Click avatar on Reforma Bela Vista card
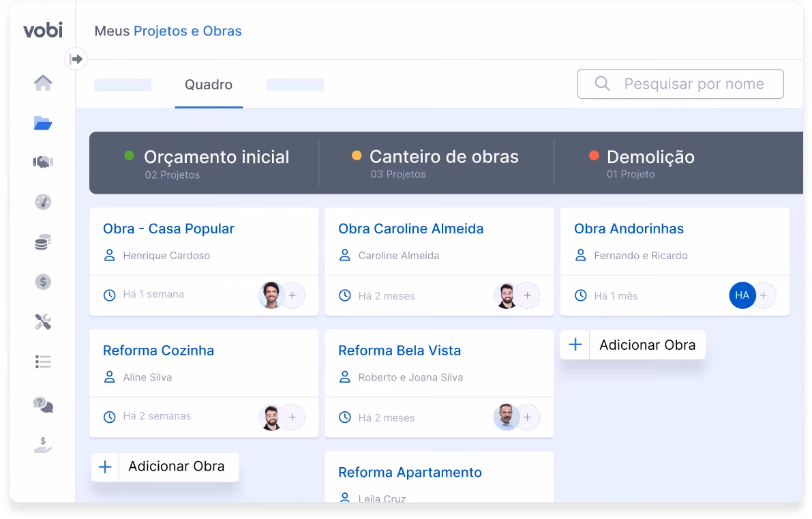Image resolution: width=812 pixels, height=519 pixels. [x=507, y=417]
